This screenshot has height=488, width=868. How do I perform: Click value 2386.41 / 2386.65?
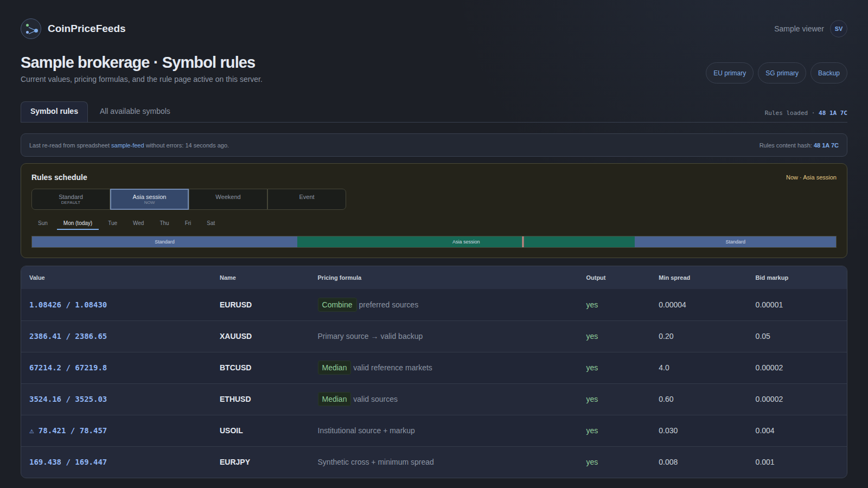coord(68,336)
